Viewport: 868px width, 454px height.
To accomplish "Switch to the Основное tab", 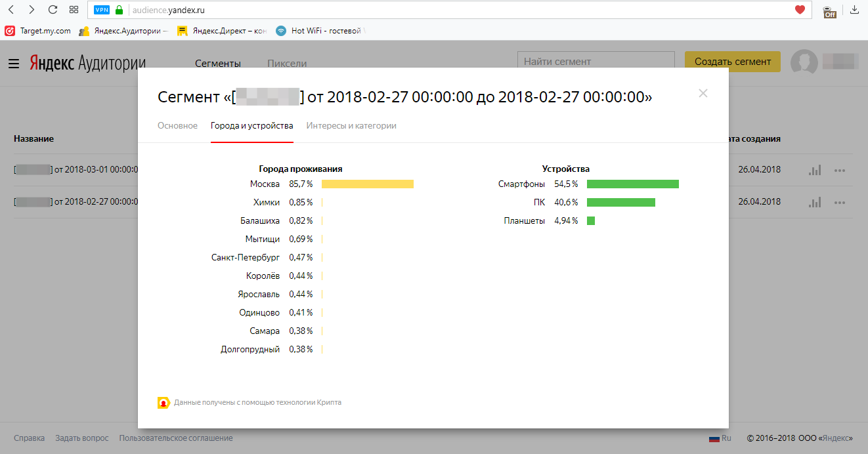I will pos(177,125).
